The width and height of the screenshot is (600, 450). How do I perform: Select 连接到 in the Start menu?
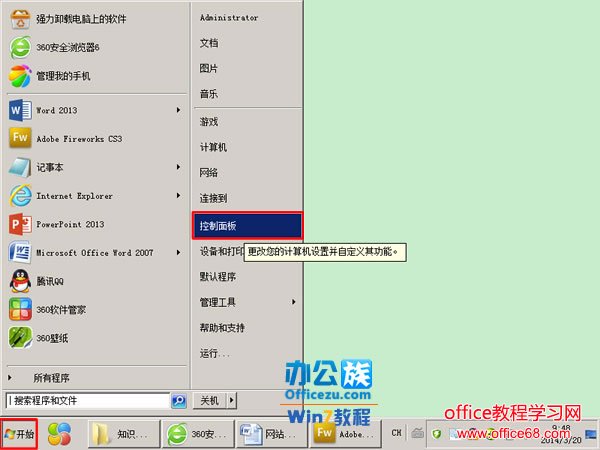point(213,198)
